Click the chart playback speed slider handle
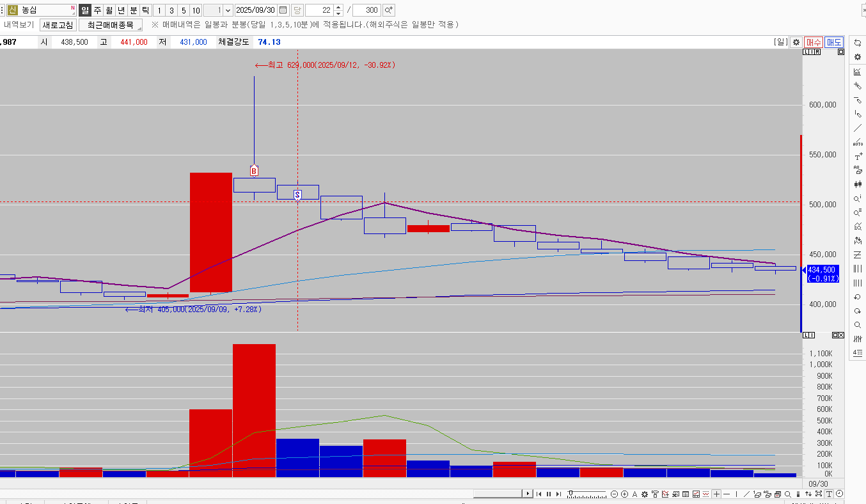The height and width of the screenshot is (504, 866). (x=571, y=493)
